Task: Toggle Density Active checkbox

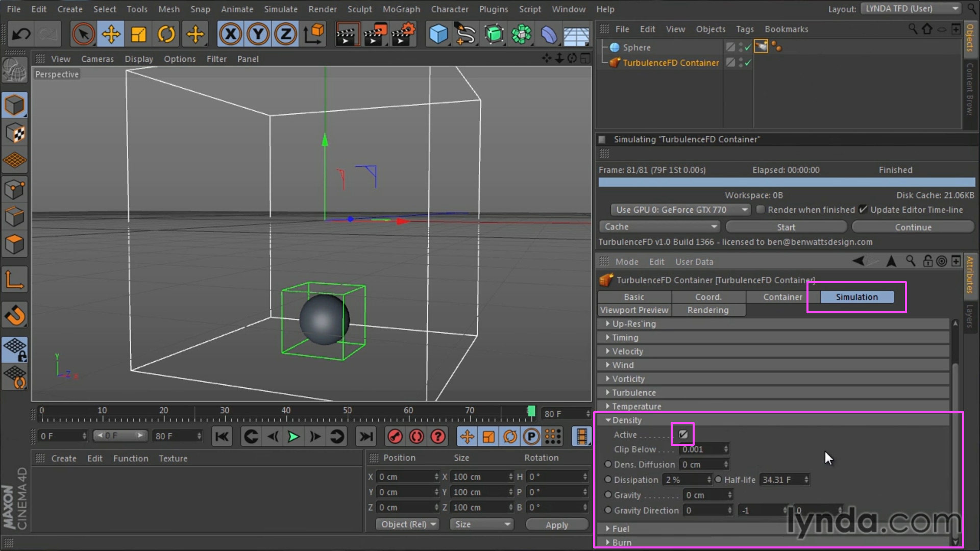Action: [x=683, y=435]
